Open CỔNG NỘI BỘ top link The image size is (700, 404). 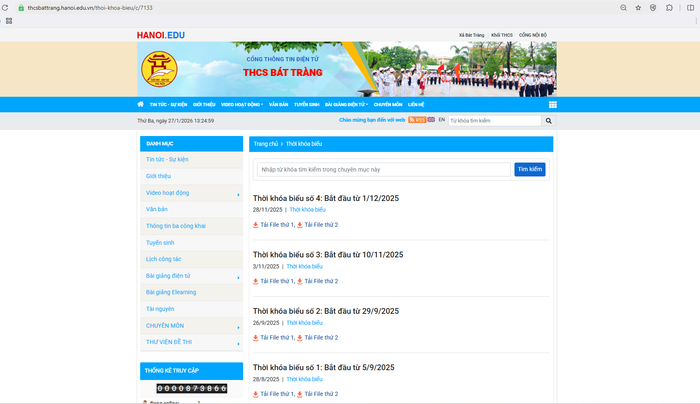tap(533, 35)
